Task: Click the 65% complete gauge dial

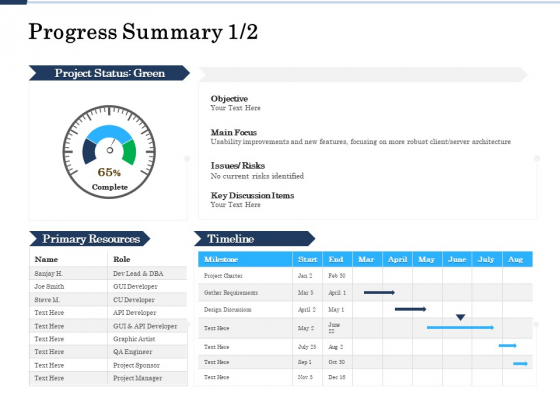Action: click(109, 152)
